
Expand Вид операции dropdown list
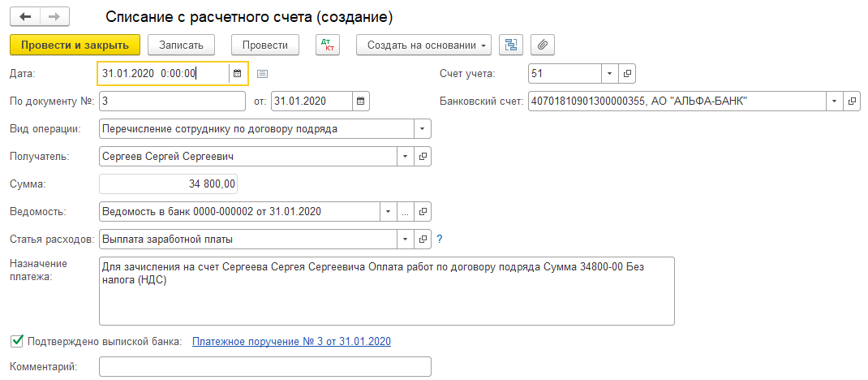(x=422, y=129)
